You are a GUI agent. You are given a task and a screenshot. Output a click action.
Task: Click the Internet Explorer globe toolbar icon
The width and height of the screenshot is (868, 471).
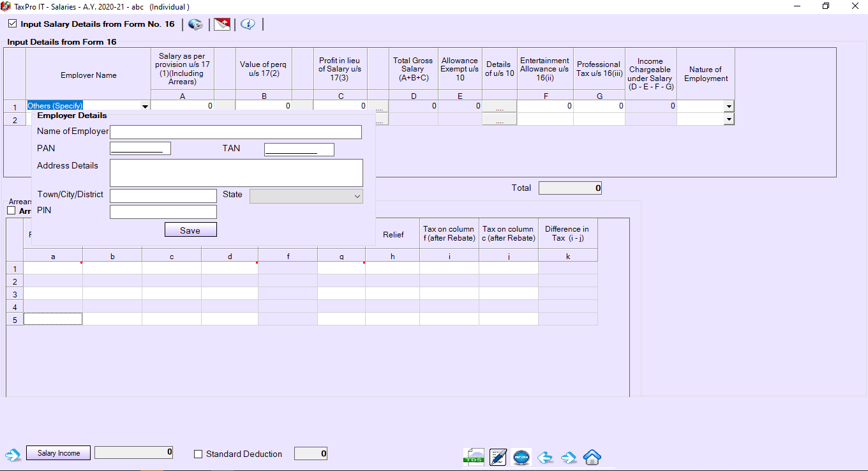195,24
